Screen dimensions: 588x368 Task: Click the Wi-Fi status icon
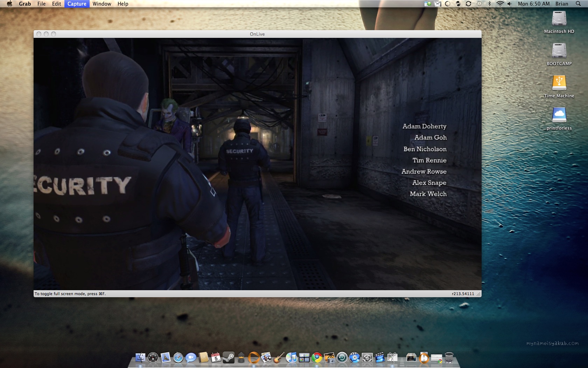pyautogui.click(x=500, y=4)
